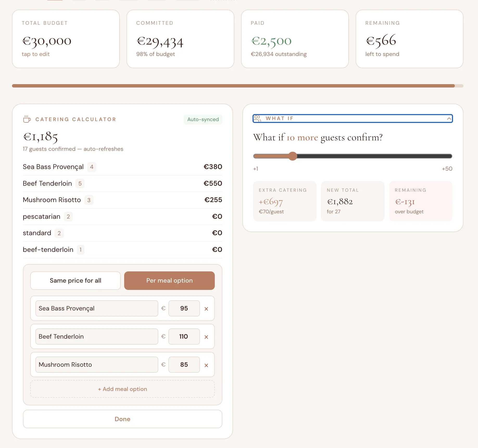Click the standard meal row
The height and width of the screenshot is (448, 478).
123,233
